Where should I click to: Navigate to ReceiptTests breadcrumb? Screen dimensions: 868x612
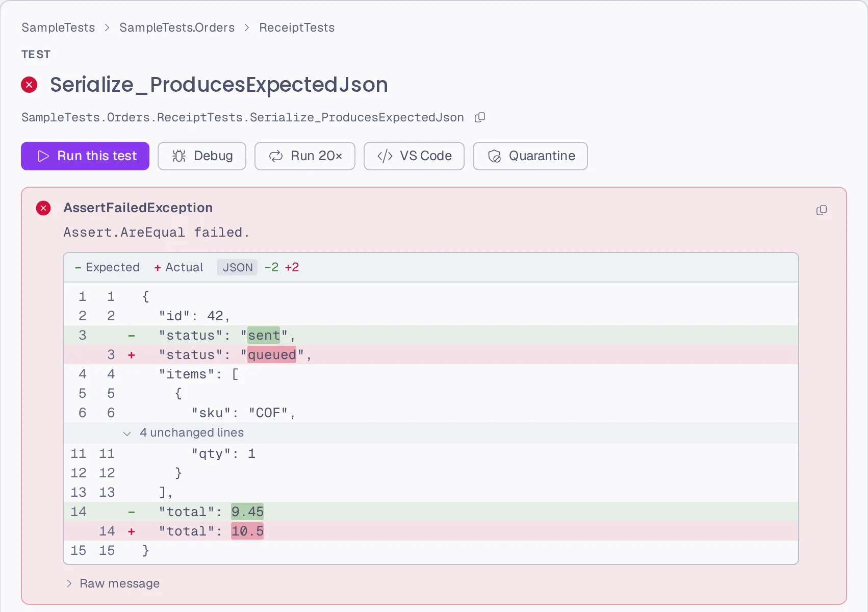pos(297,28)
